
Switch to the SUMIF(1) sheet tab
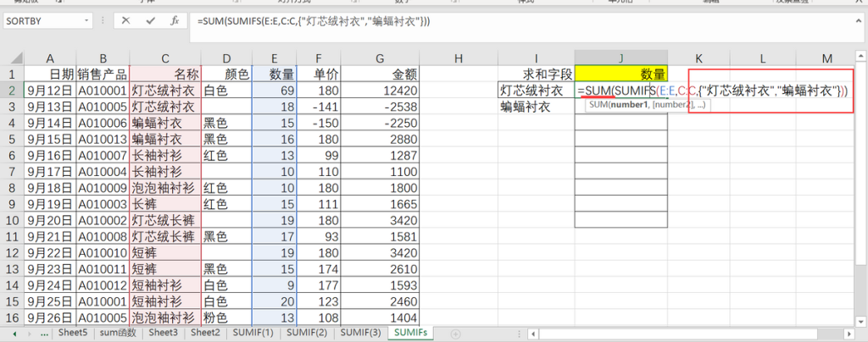coord(253,333)
